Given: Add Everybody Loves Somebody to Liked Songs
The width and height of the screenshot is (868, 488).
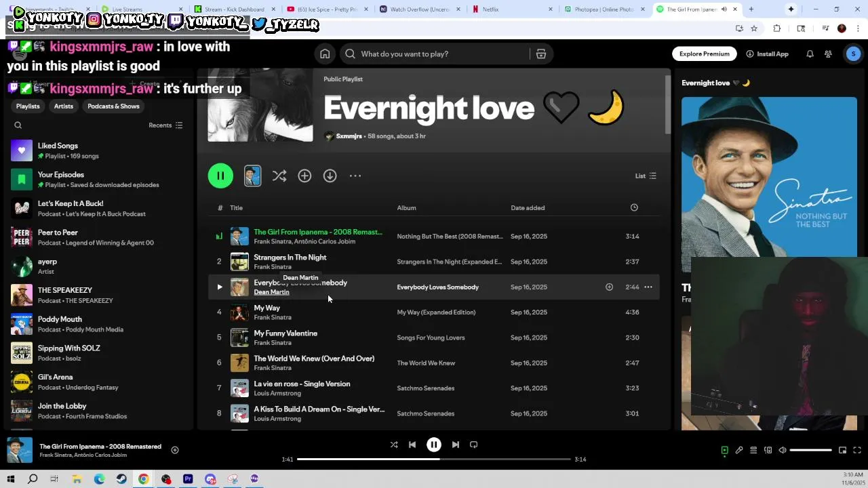Looking at the screenshot, I should 609,287.
